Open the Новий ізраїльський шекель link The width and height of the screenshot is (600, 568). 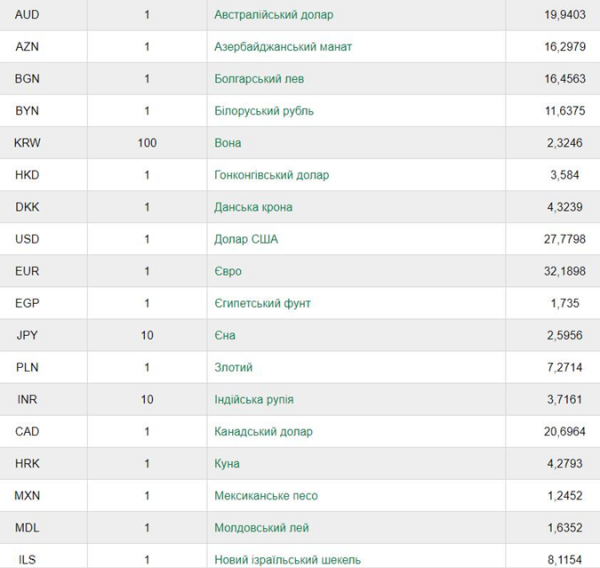click(287, 560)
